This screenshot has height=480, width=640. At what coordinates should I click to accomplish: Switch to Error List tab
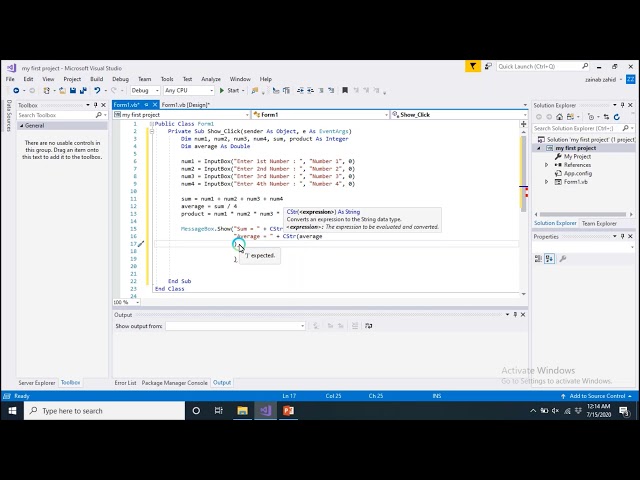pos(125,383)
